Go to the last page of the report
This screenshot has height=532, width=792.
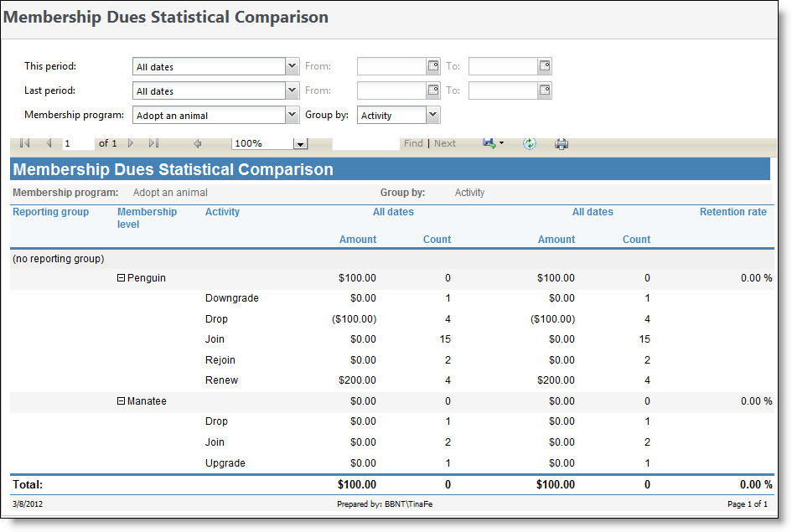point(154,143)
